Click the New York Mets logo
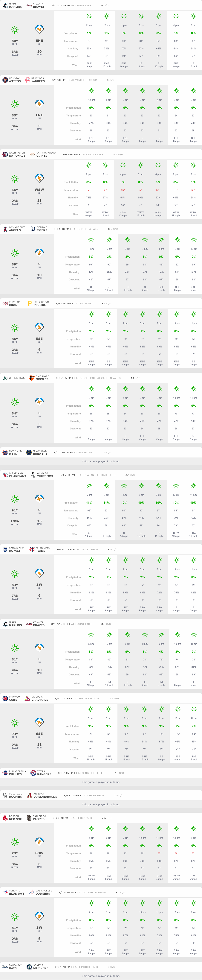 point(5,452)
